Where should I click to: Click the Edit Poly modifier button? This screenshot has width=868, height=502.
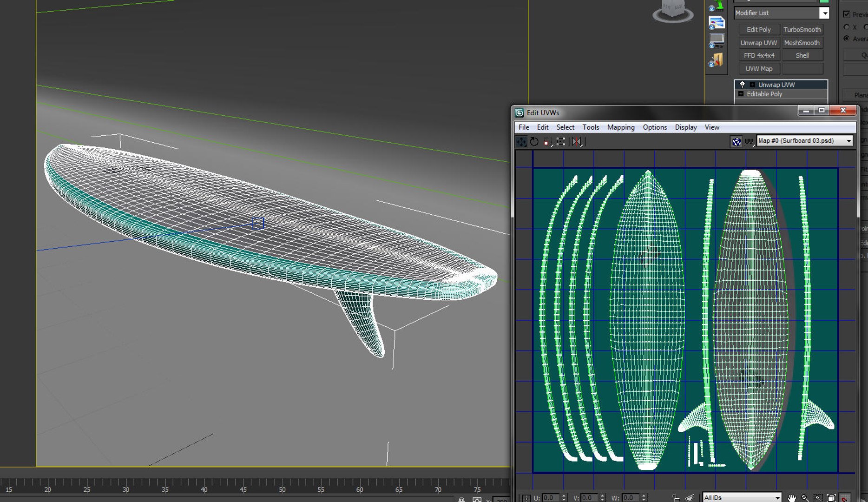pyautogui.click(x=759, y=29)
